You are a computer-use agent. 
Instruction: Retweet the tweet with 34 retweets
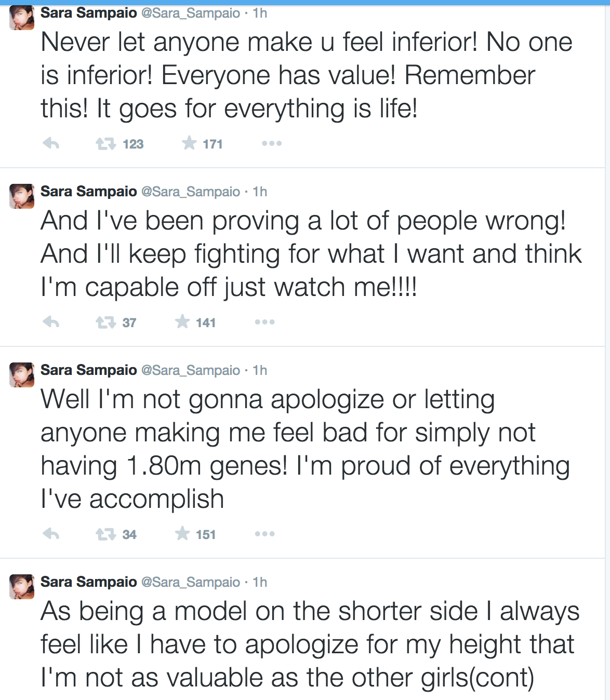[106, 534]
